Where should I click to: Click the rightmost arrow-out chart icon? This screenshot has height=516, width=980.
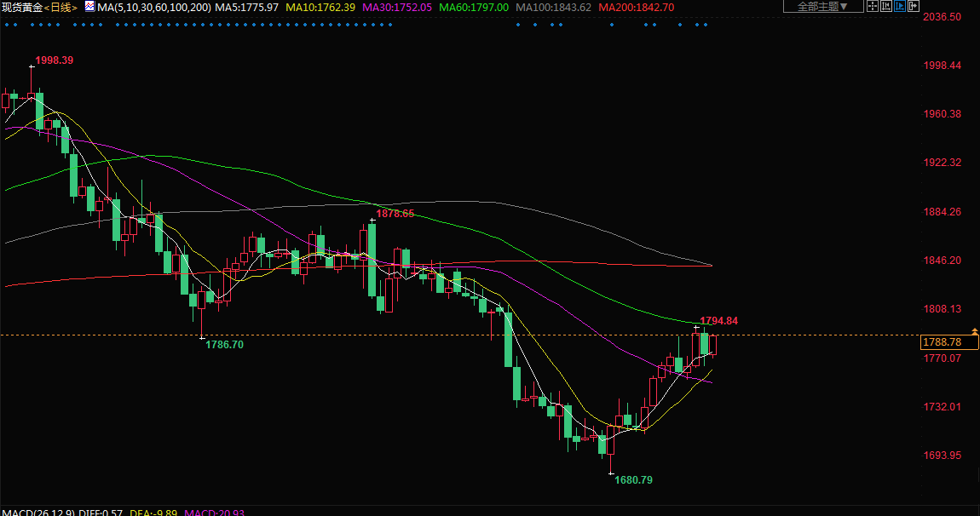coord(914,7)
